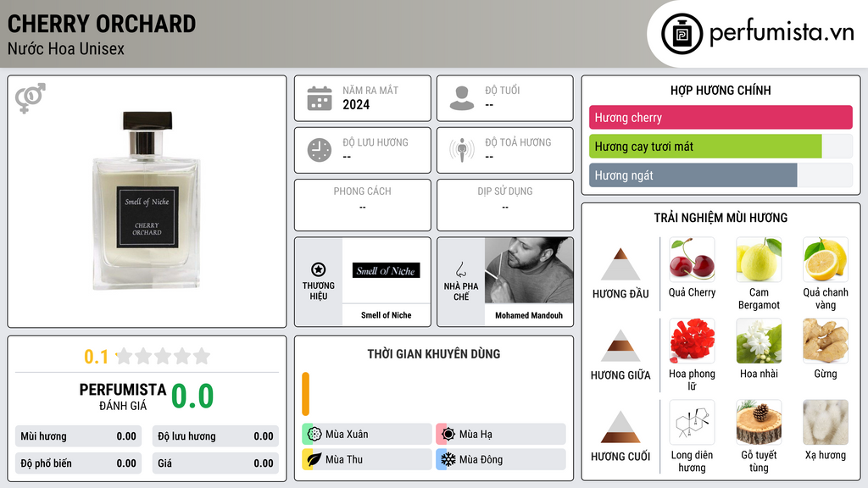Select the Quả Cherry note image
Image resolution: width=868 pixels, height=488 pixels.
pos(692,259)
